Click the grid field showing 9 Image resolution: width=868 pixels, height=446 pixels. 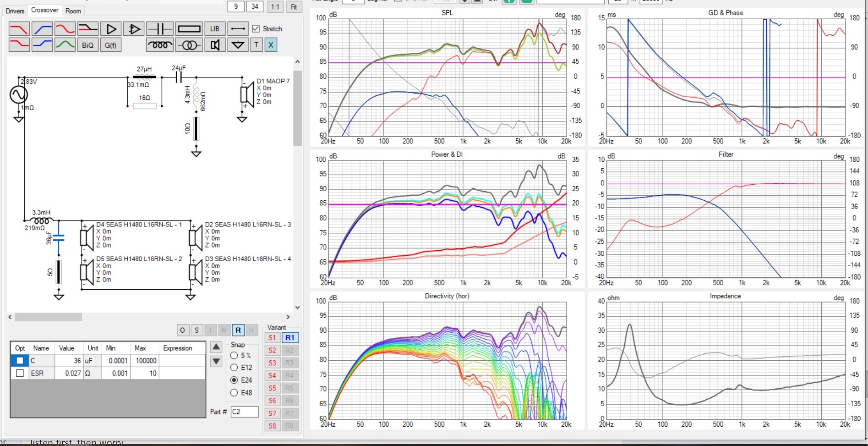click(236, 6)
